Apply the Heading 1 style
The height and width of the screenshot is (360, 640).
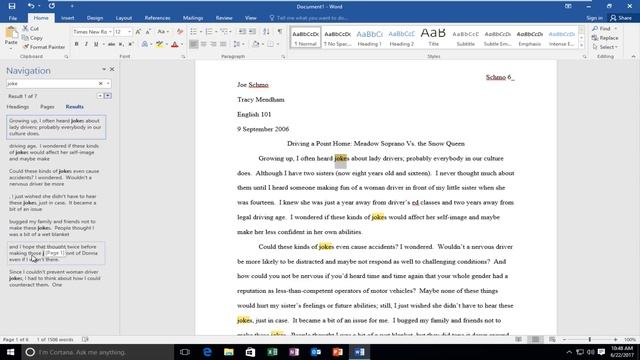point(370,38)
